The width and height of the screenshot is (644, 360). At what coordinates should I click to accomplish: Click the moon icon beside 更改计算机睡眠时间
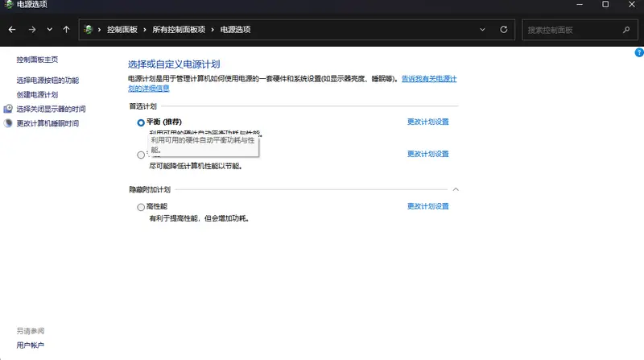click(8, 123)
